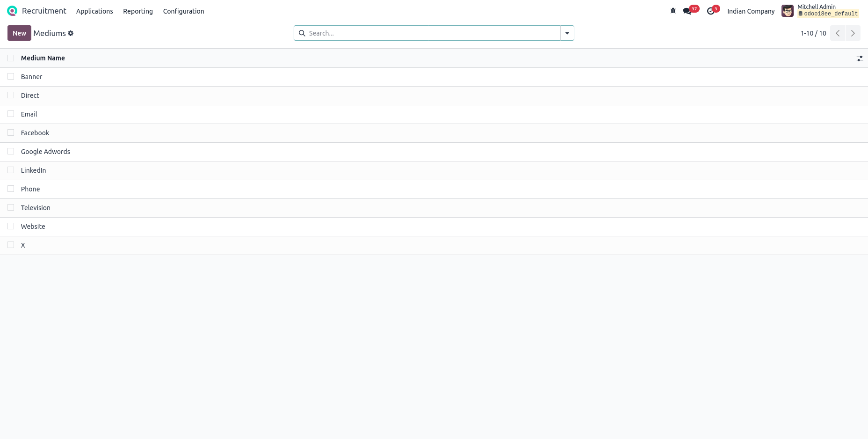Check the LinkedIn row checkbox
Screen dimensions: 868x439
point(11,170)
